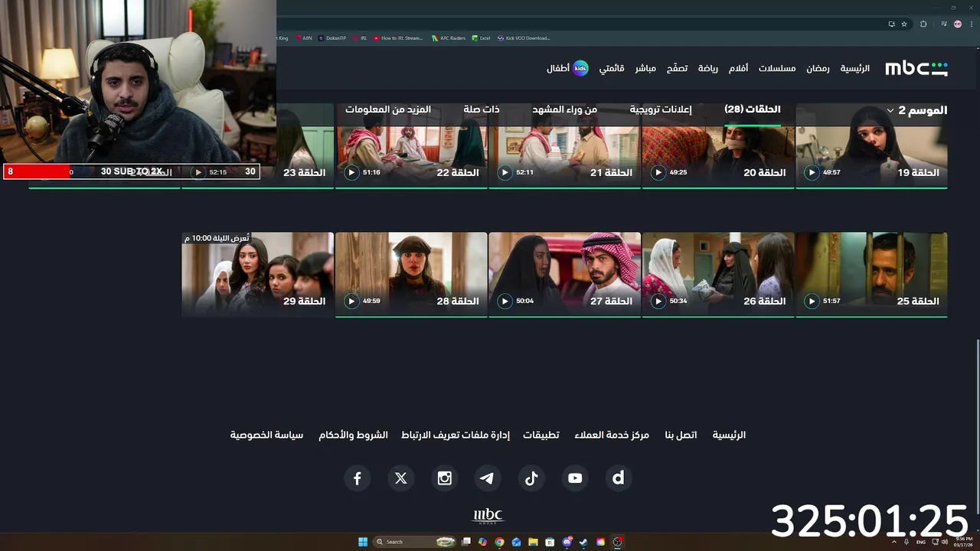Open الرئيسية in the top navigation
Image resolution: width=980 pixels, height=551 pixels.
(855, 68)
